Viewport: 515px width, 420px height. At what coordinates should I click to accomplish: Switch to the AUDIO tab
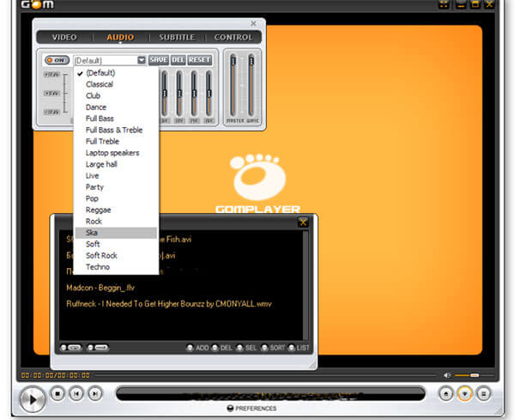(120, 37)
